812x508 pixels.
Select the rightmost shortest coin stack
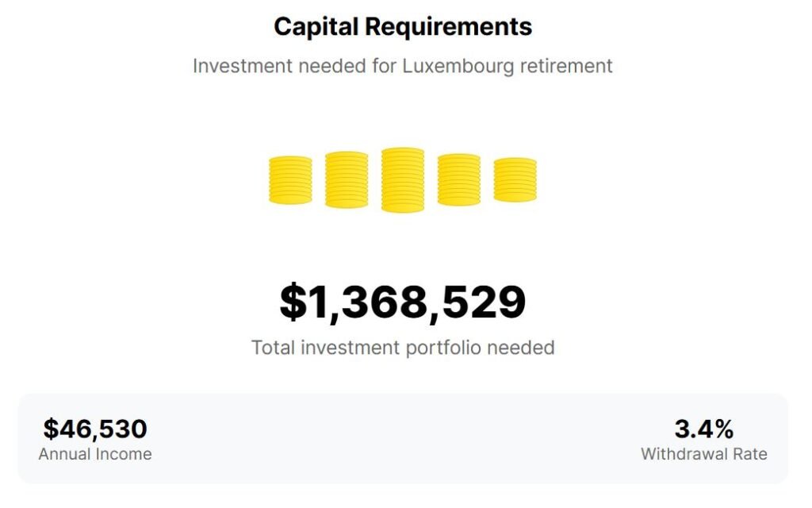click(515, 180)
